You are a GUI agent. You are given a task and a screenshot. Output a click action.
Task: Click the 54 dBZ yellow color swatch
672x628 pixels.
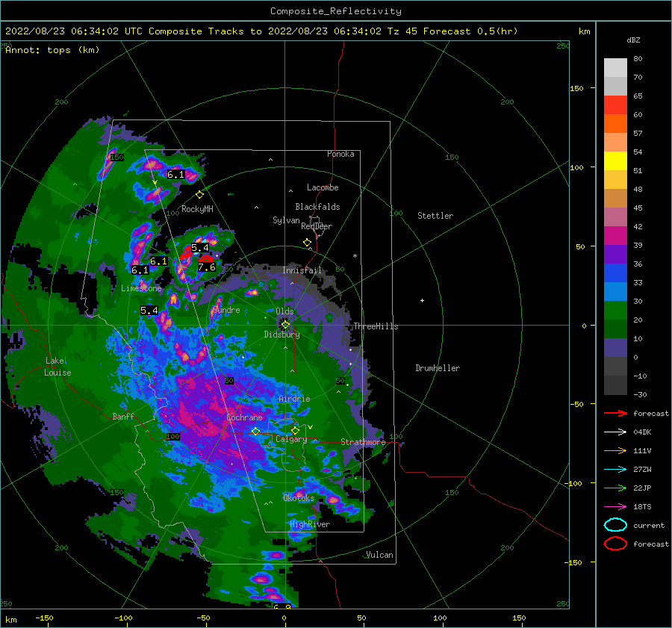[615, 161]
